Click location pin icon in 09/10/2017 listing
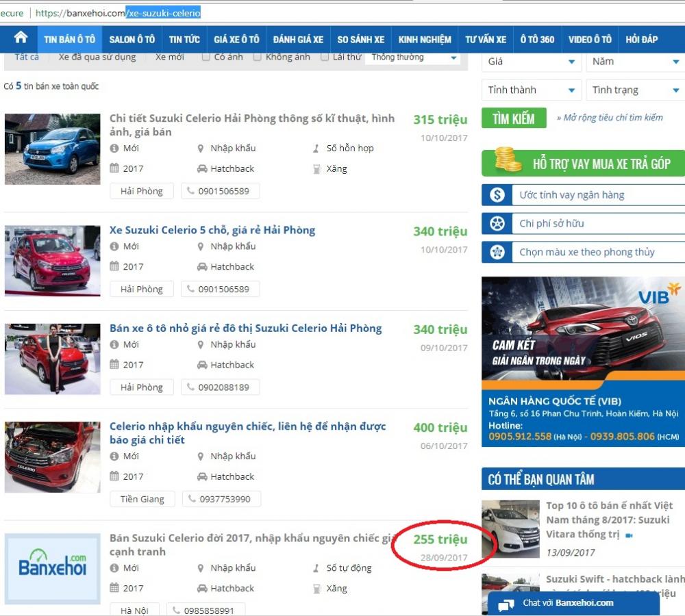 click(201, 345)
